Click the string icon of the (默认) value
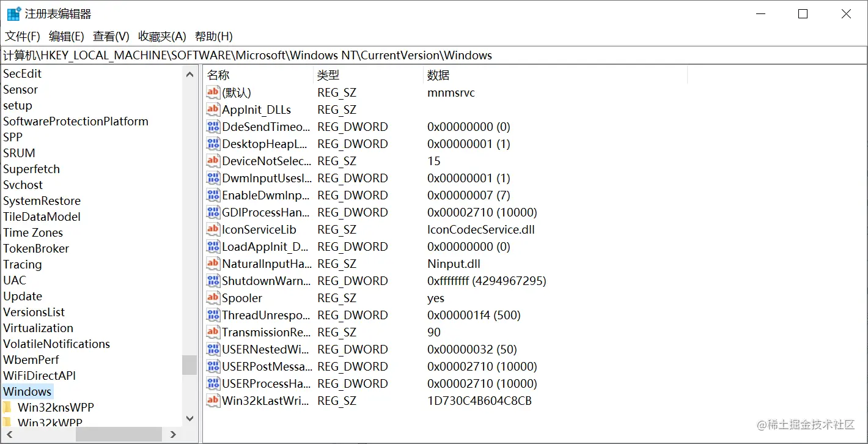The image size is (868, 444). pos(213,92)
